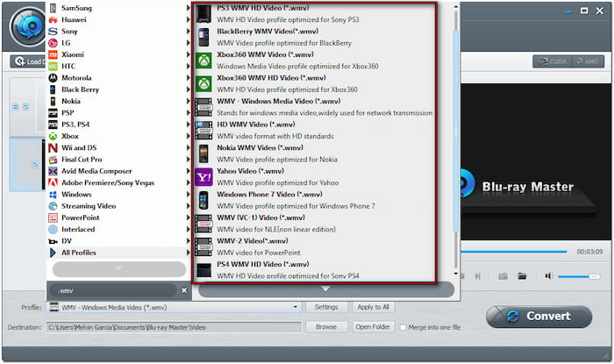Clear the .wmv search with the X
The height and width of the screenshot is (364, 614).
pyautogui.click(x=184, y=289)
